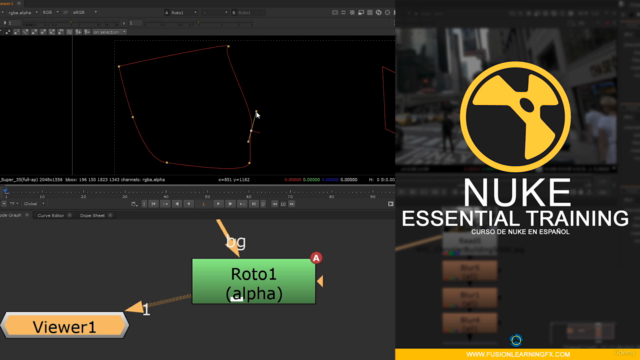Viewport: 640px width, 360px height.
Task: Jump to the next keyframe
Action: point(242,204)
